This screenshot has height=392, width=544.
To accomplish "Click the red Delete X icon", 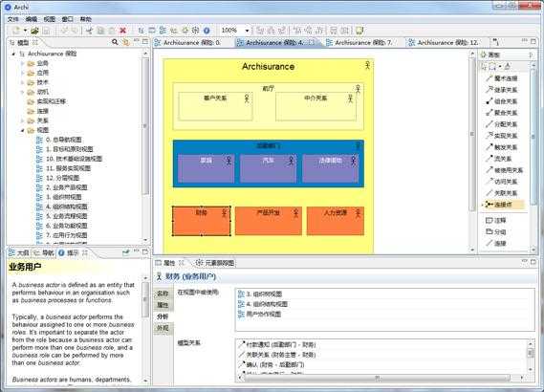I will (x=122, y=31).
